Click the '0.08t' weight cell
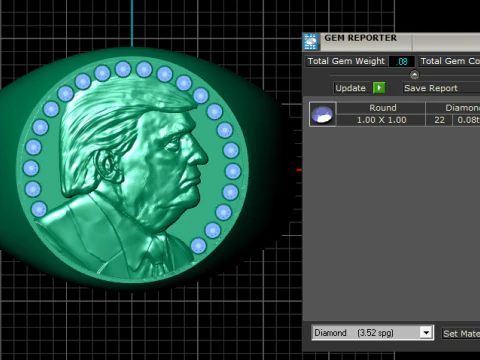 [x=467, y=120]
